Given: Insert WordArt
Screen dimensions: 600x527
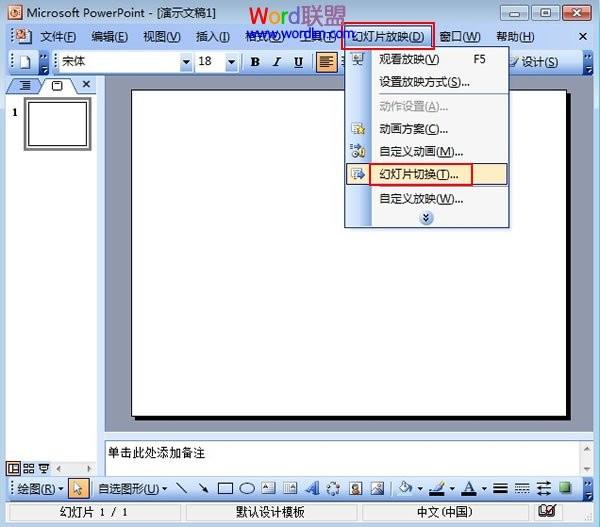Looking at the screenshot, I should point(312,488).
